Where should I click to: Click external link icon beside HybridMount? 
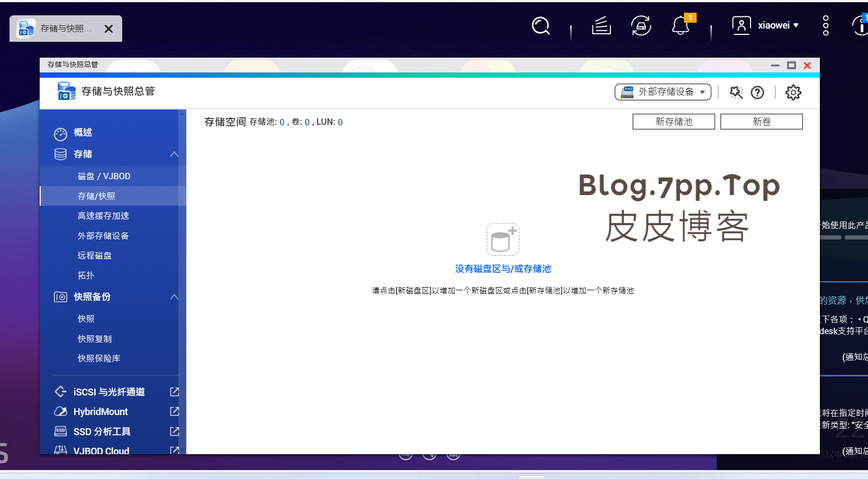click(x=175, y=411)
